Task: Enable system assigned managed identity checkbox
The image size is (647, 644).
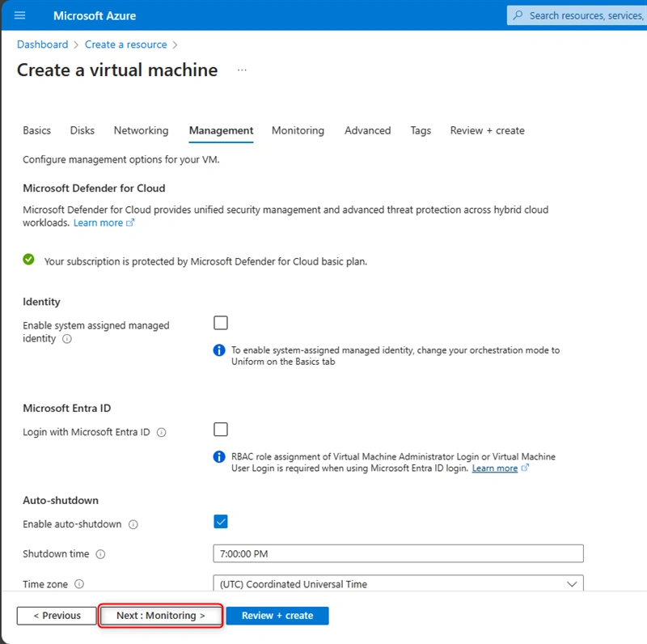Action: 221,323
